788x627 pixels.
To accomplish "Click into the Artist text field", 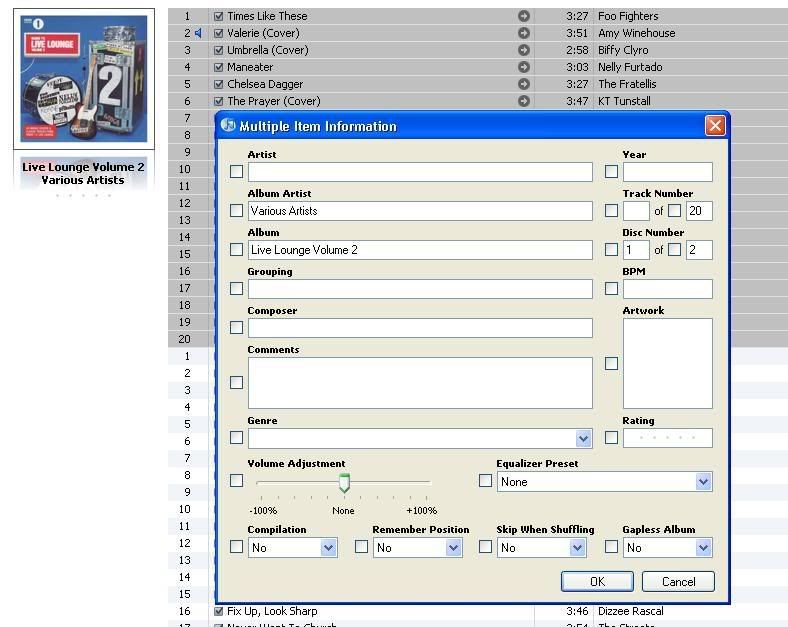I will (x=420, y=172).
